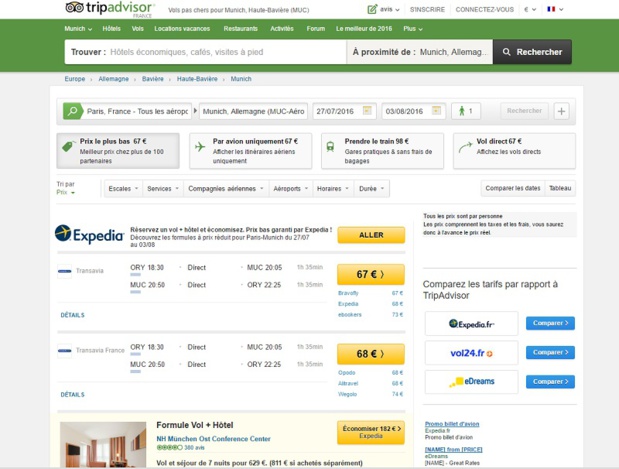619x469 pixels.
Task: Open the Compagnies aériennes filter dropdown
Action: click(x=226, y=188)
